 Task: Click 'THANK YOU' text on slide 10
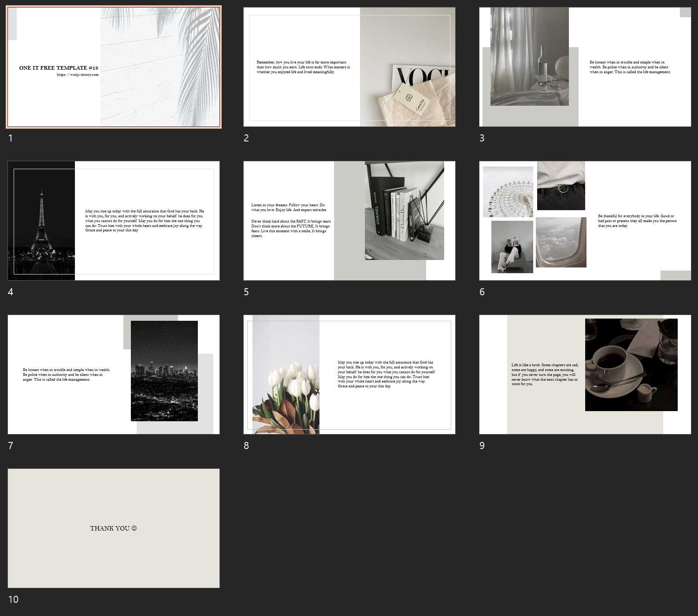(110, 528)
